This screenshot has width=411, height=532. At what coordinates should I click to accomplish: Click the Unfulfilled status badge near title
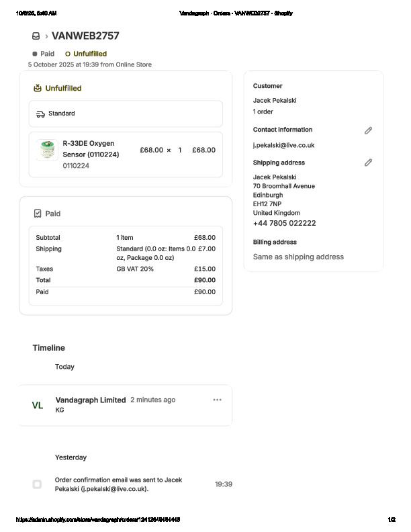pyautogui.click(x=86, y=54)
